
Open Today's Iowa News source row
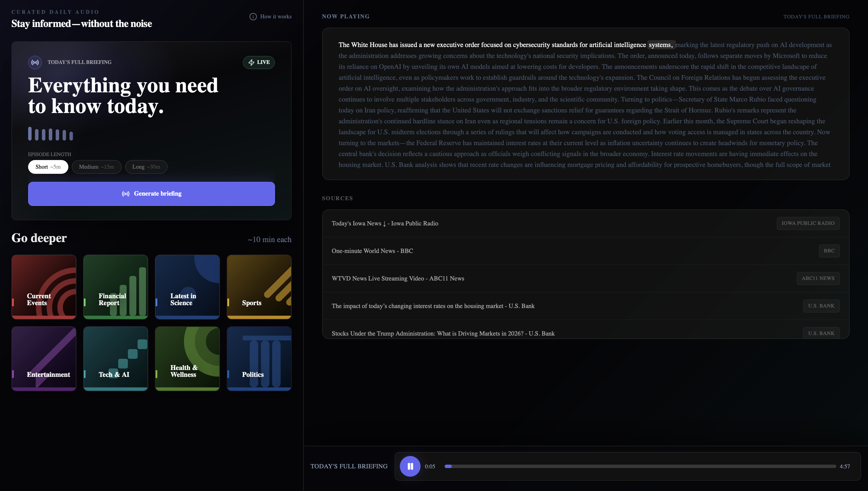(586, 223)
